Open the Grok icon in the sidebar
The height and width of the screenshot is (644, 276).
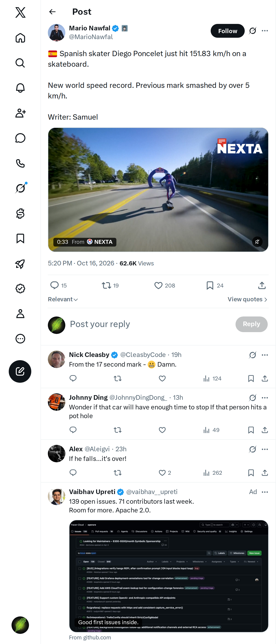(x=20, y=188)
